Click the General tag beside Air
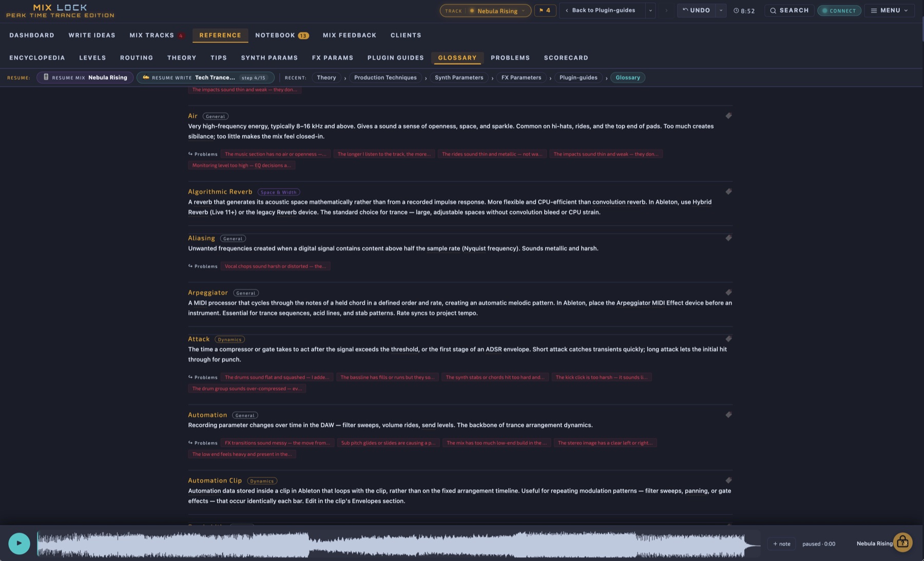Viewport: 924px width, 561px height. pyautogui.click(x=216, y=117)
